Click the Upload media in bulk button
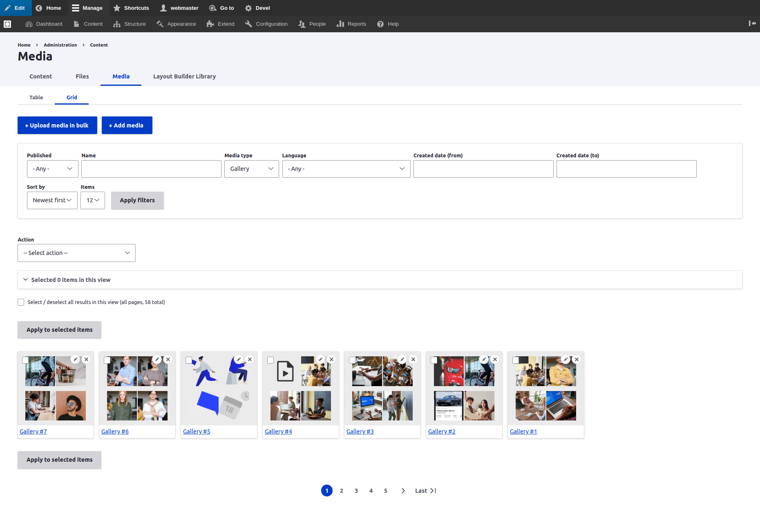 (x=57, y=125)
